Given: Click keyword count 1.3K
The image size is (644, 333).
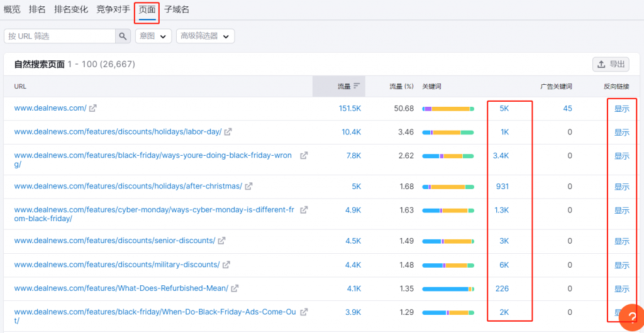Looking at the screenshot, I should click(501, 210).
